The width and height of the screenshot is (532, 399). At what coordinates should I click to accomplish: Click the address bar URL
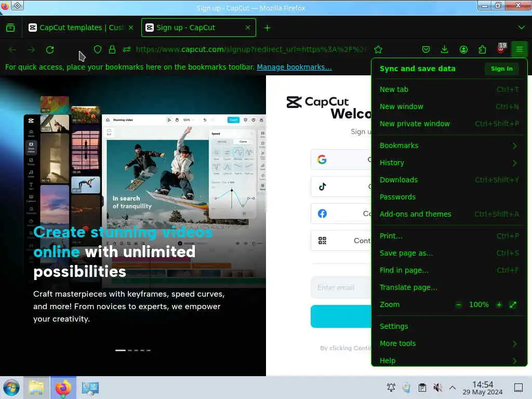pyautogui.click(x=251, y=49)
